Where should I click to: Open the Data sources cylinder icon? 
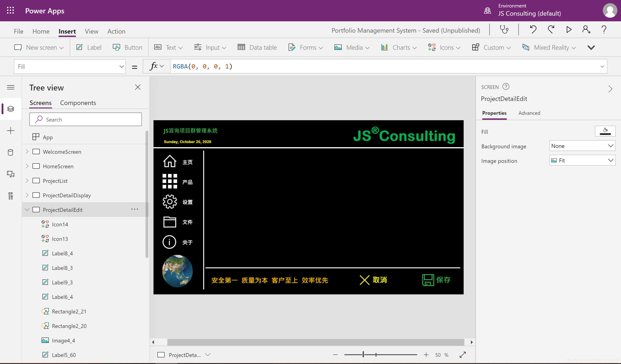click(11, 152)
